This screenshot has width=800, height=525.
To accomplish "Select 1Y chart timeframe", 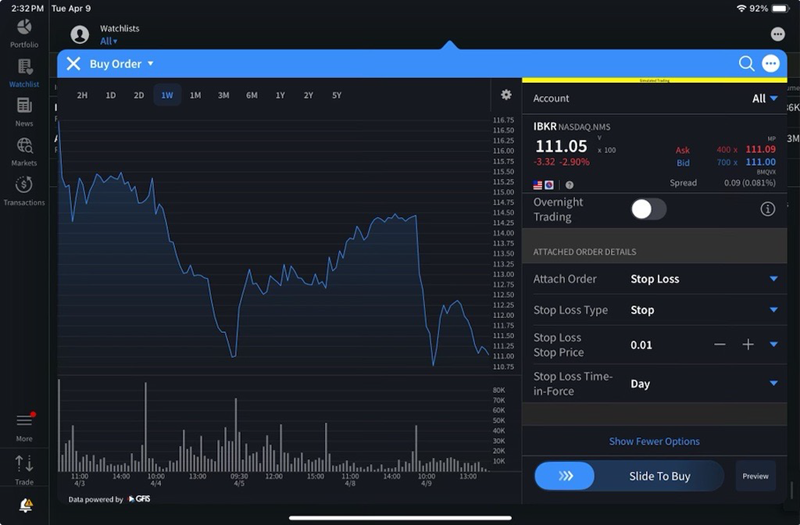I will click(x=280, y=95).
